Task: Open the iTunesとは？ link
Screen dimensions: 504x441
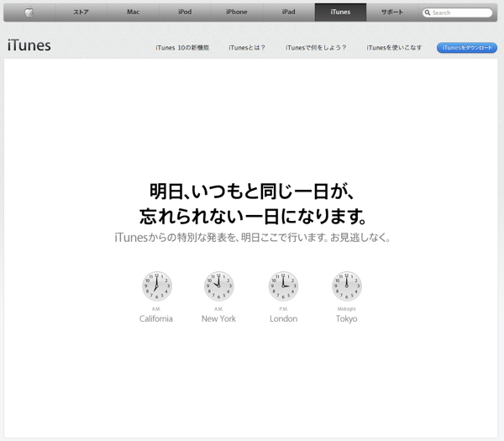Action: [x=247, y=48]
